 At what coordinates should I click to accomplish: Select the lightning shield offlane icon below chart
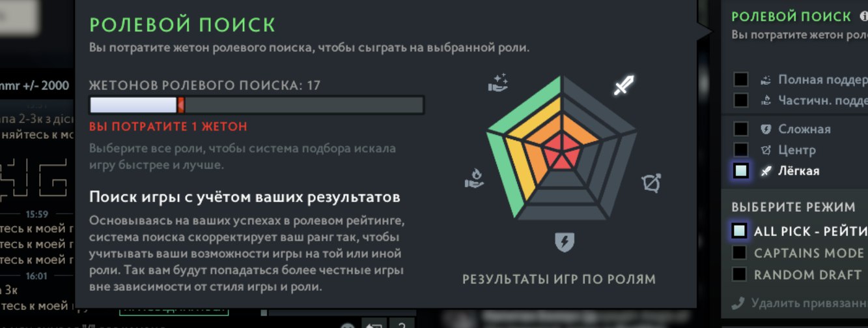coord(564,242)
